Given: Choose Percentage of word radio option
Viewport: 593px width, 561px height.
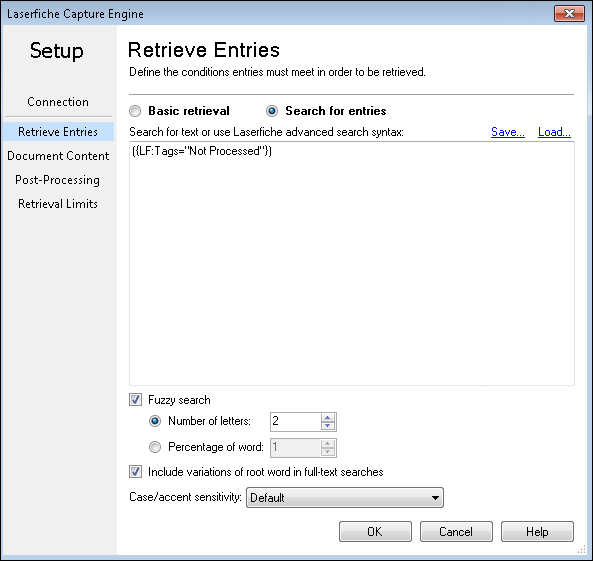Looking at the screenshot, I should coord(155,447).
